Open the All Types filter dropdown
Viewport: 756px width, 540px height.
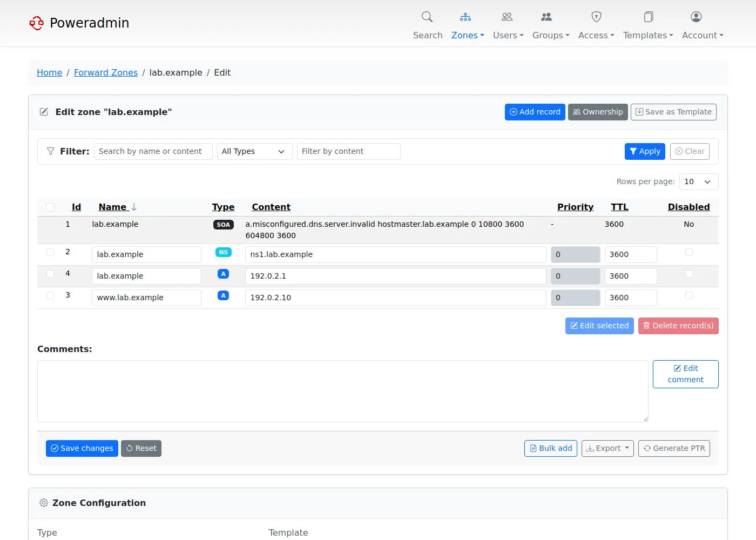[x=255, y=151]
